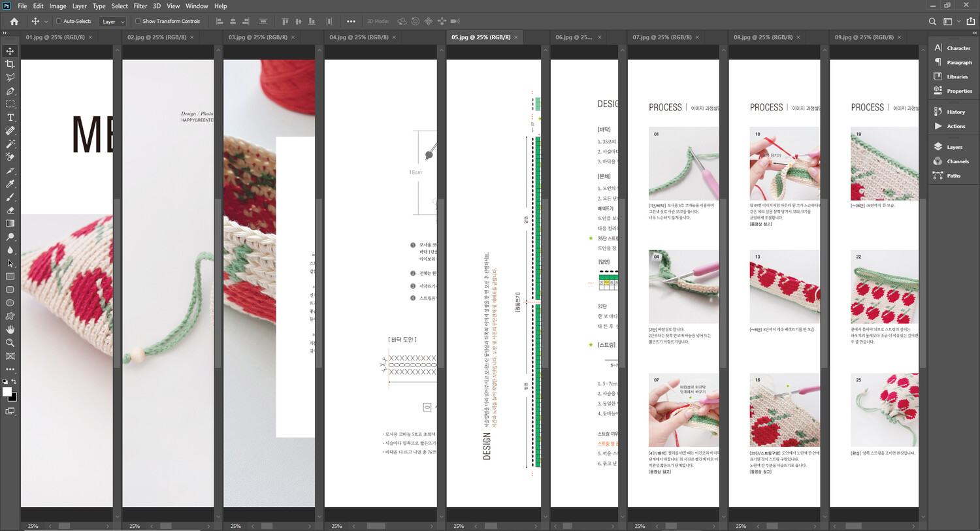Open more align options ellipsis
The width and height of the screenshot is (980, 531).
(x=351, y=22)
